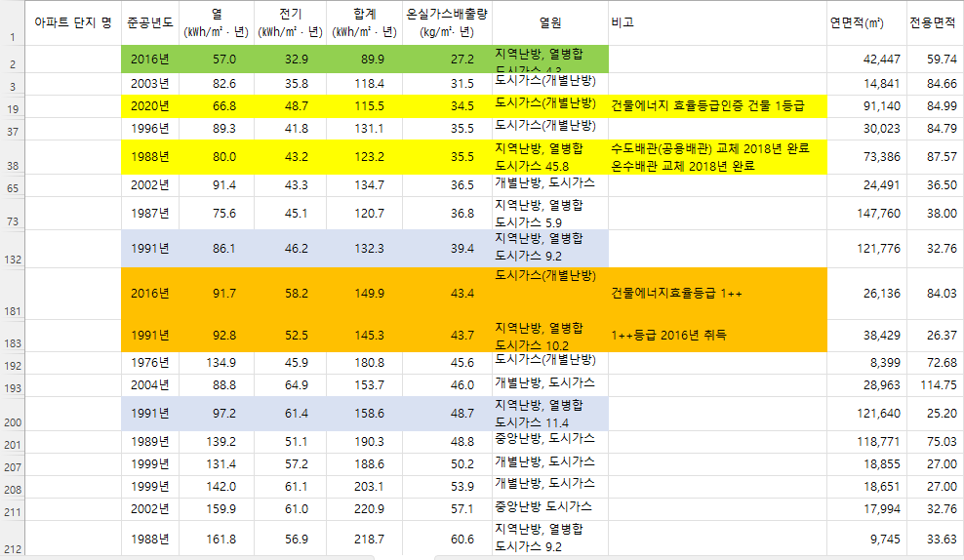Click the 1987년 cell
The height and width of the screenshot is (560, 964).
(x=150, y=214)
